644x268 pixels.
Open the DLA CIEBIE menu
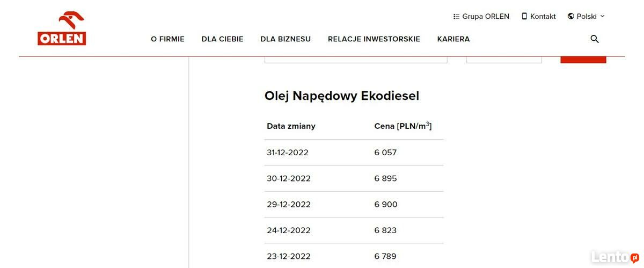click(x=222, y=39)
